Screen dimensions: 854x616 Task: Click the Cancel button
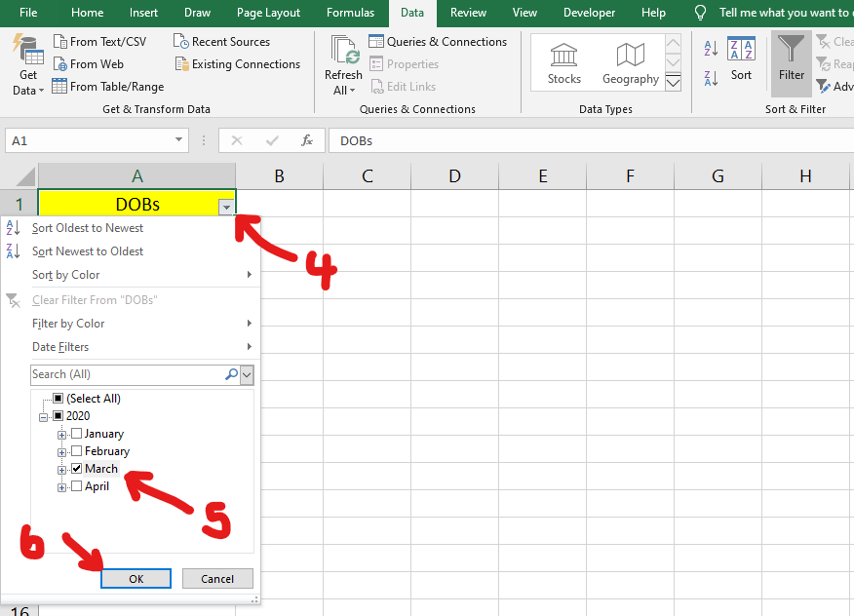217,578
